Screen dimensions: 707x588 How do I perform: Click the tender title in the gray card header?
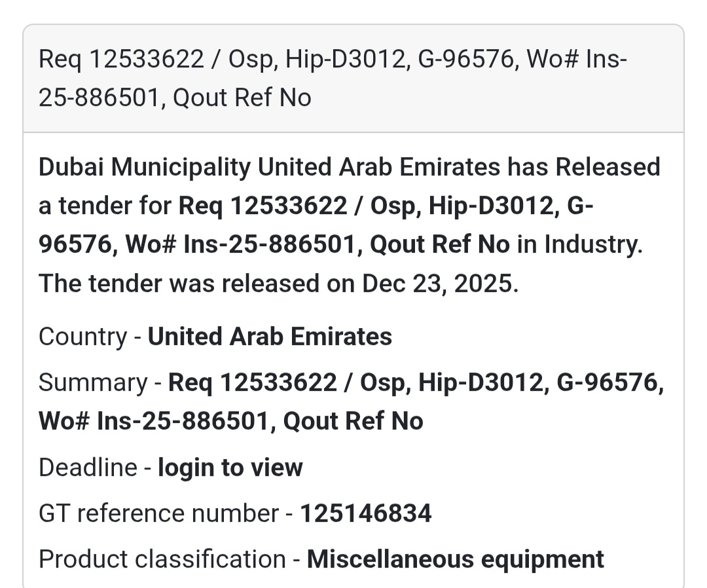pyautogui.click(x=333, y=79)
